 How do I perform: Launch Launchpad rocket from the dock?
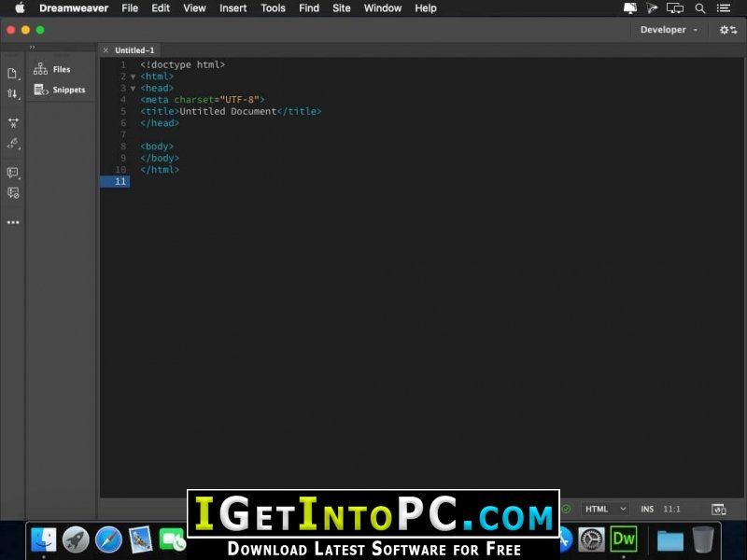coord(76,539)
